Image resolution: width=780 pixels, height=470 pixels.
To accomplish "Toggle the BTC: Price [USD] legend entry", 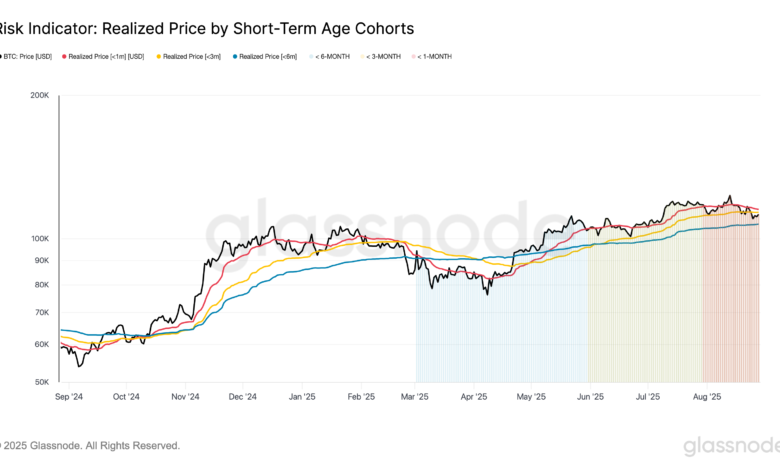I will 28,56.
